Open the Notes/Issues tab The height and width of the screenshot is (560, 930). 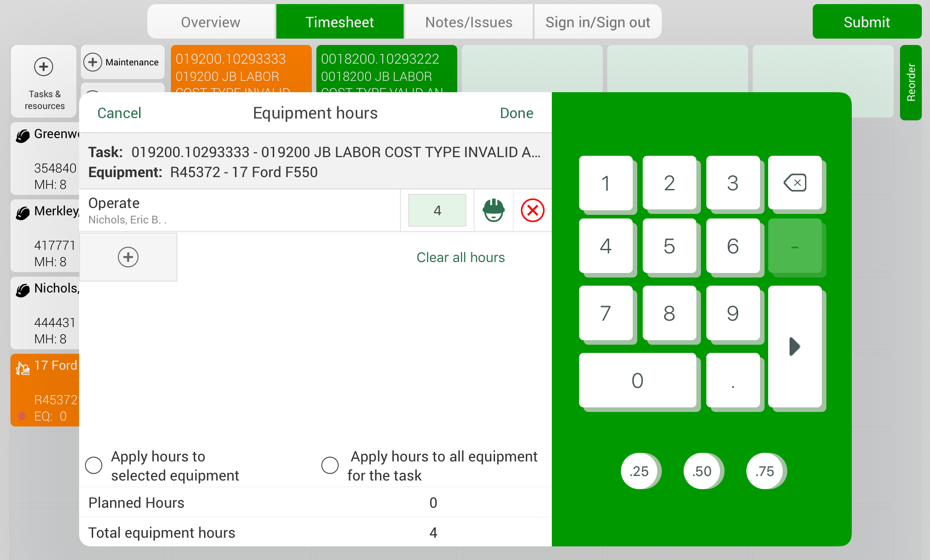click(x=469, y=22)
